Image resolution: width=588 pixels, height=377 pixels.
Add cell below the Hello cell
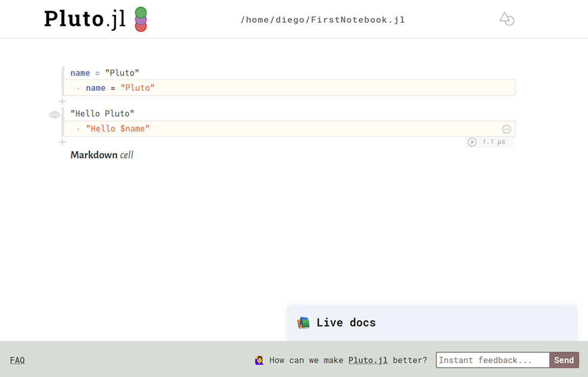[62, 142]
